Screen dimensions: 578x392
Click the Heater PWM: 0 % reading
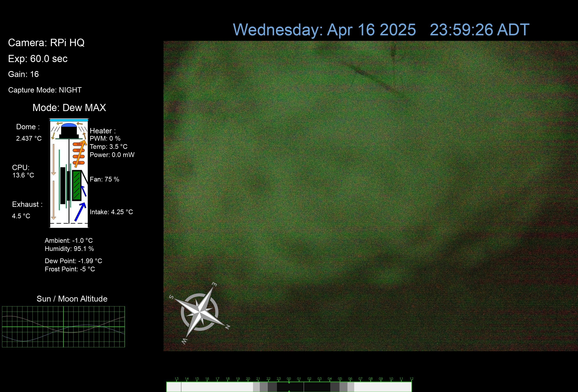(105, 138)
